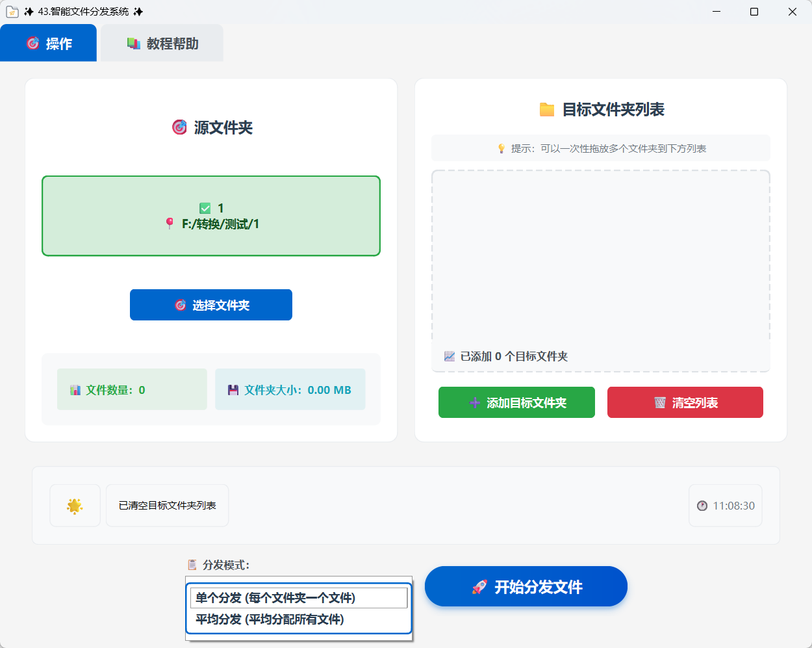Click the red 清空列表 button
This screenshot has height=648, width=812.
(x=685, y=402)
